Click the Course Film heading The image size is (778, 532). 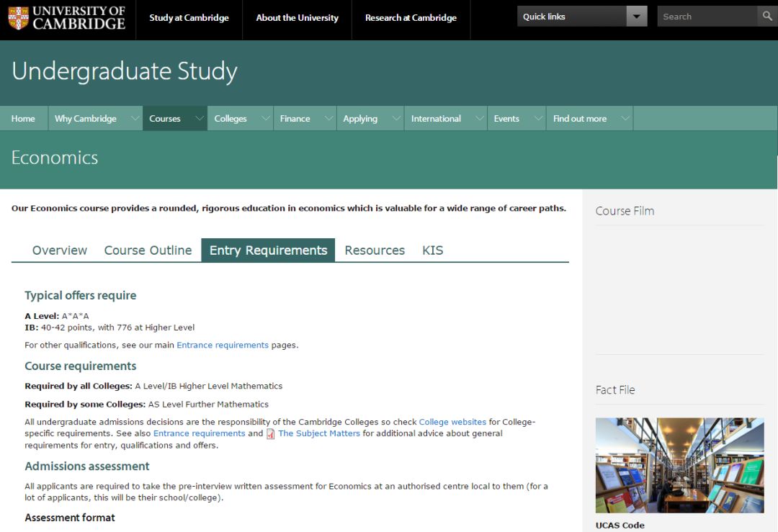pos(625,211)
